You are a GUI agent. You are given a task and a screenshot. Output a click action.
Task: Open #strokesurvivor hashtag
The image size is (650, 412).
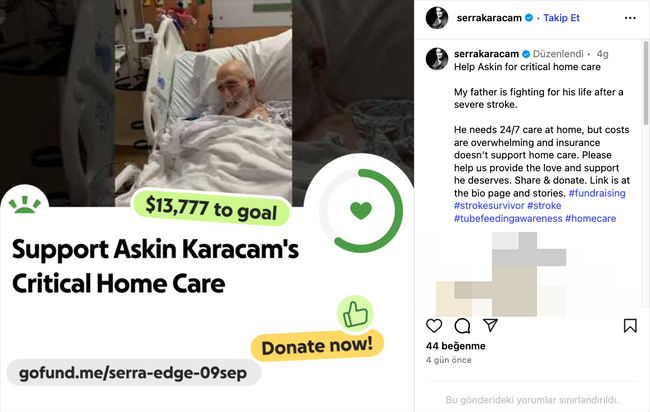(489, 206)
